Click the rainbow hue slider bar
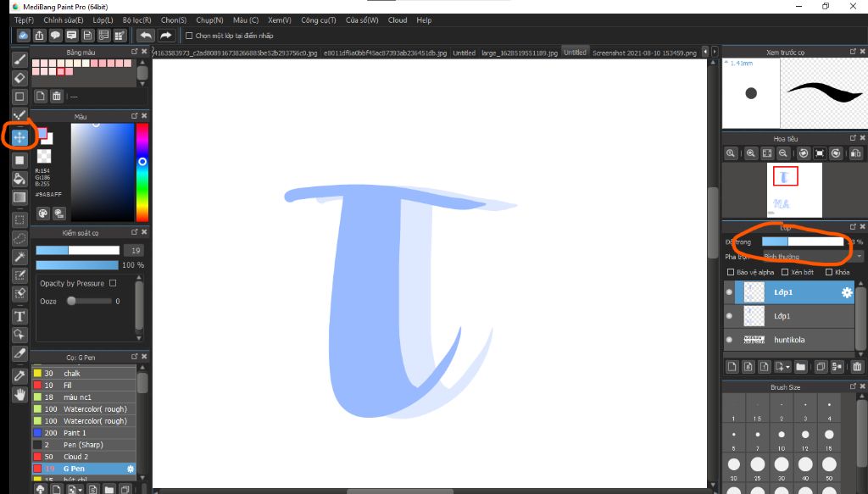This screenshot has height=494, width=868. (142, 172)
